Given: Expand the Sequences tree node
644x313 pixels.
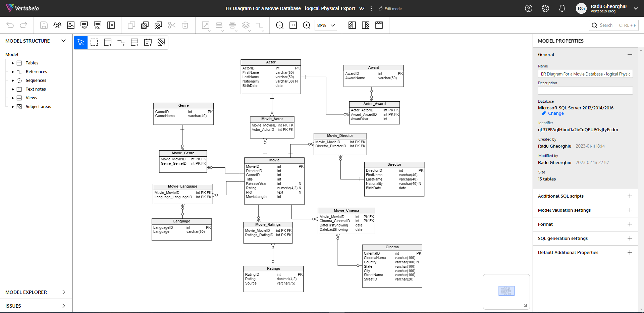Looking at the screenshot, I should [13, 81].
